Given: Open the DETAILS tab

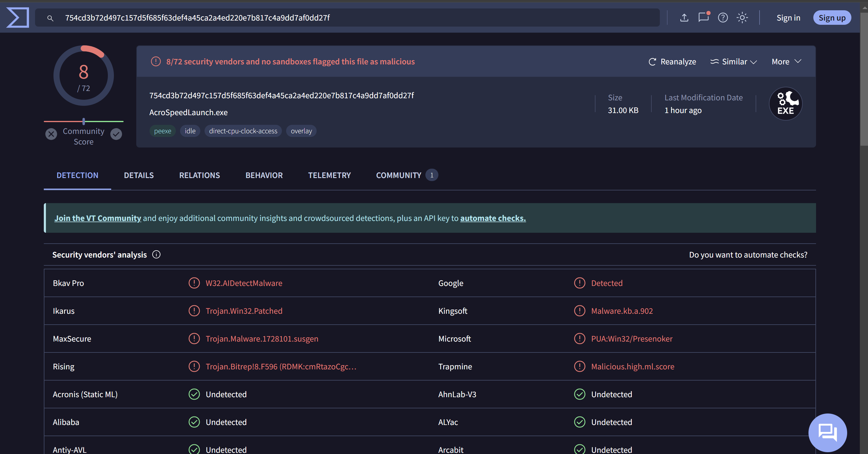Looking at the screenshot, I should [x=139, y=175].
